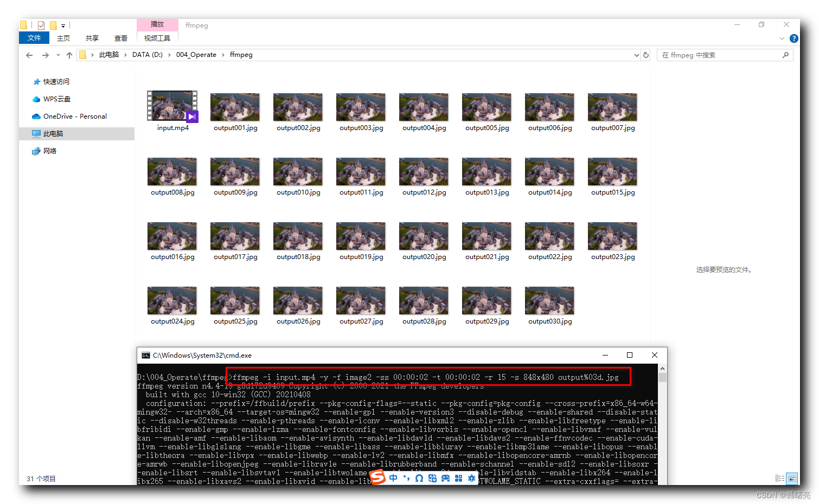The width and height of the screenshot is (819, 504).
Task: Toggle Chinese/English mode 中 on input bar
Action: pyautogui.click(x=393, y=478)
